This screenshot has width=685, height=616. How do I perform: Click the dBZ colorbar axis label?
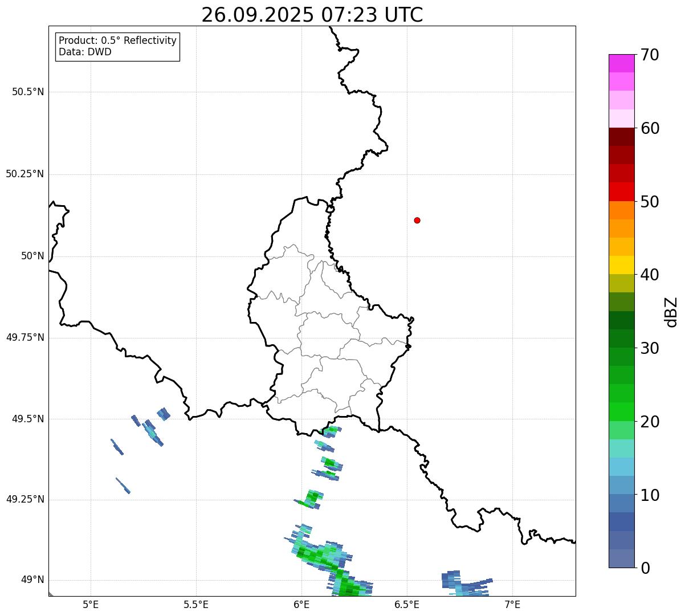coord(671,311)
